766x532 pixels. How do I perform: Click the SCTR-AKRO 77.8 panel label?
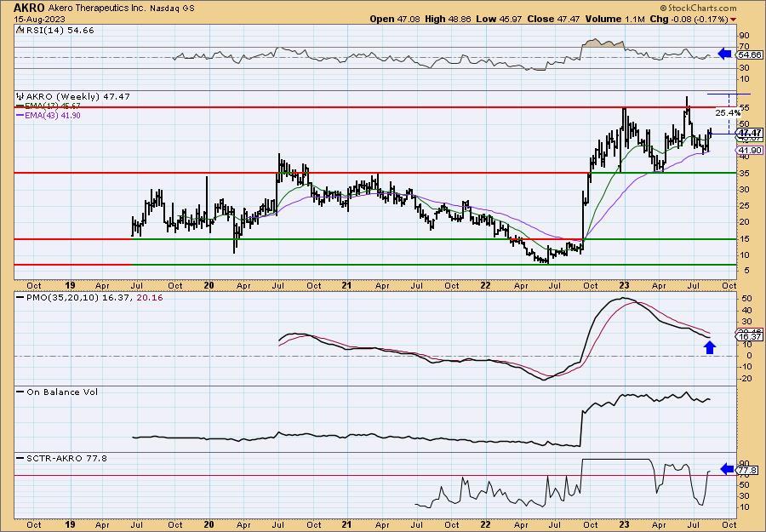tap(62, 458)
